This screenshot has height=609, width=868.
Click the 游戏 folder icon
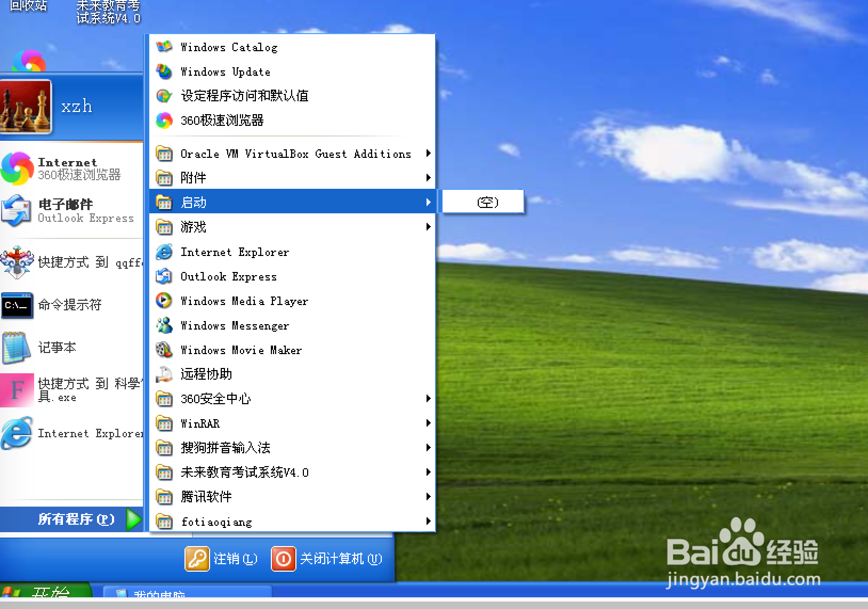(164, 227)
